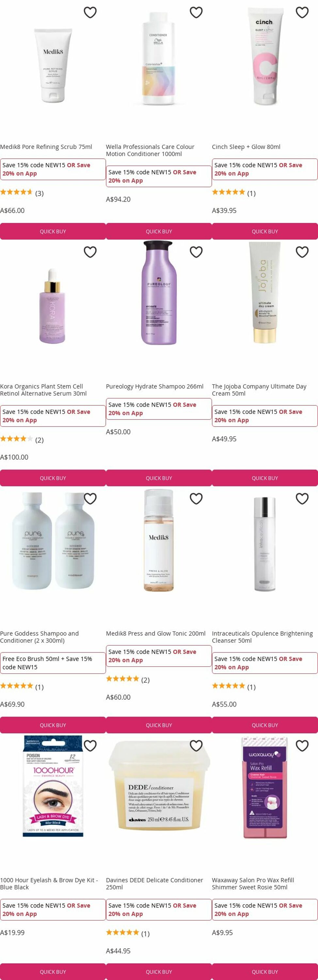Viewport: 318px width, 980px height.
Task: Favorite the Wella Colour Motion Conditioner
Action: pyautogui.click(x=196, y=12)
